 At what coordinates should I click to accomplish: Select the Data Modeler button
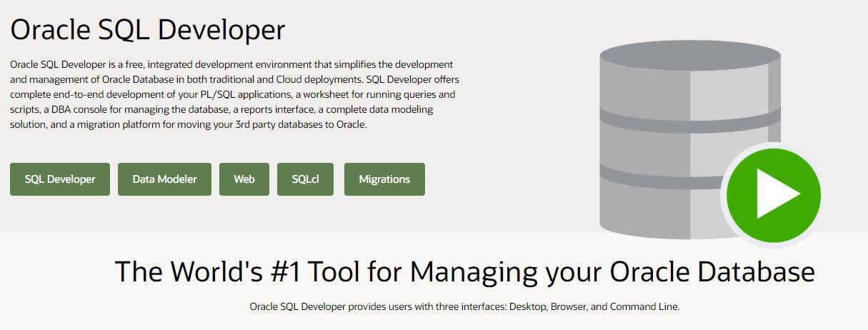point(164,179)
